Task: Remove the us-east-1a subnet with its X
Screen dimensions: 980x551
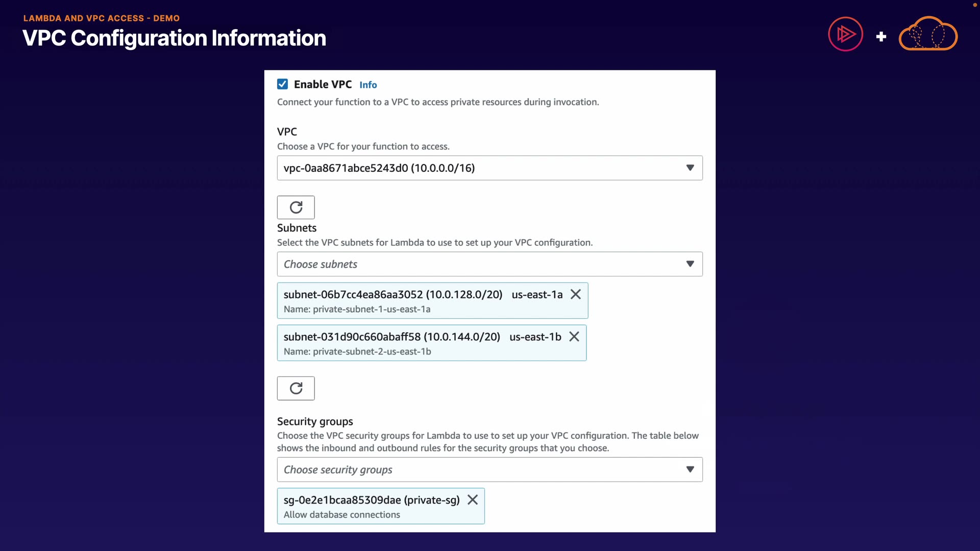Action: (x=576, y=294)
